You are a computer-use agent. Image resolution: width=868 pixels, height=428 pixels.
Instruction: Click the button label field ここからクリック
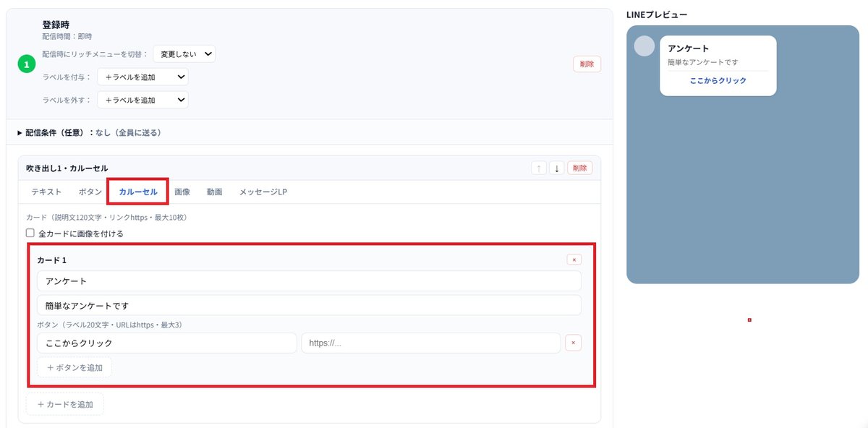click(x=167, y=343)
